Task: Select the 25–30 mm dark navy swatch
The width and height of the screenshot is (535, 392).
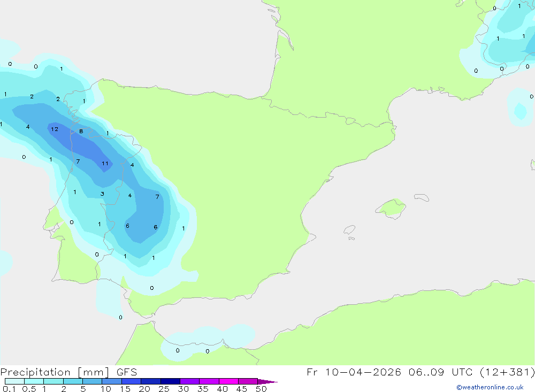Action: 170,381
